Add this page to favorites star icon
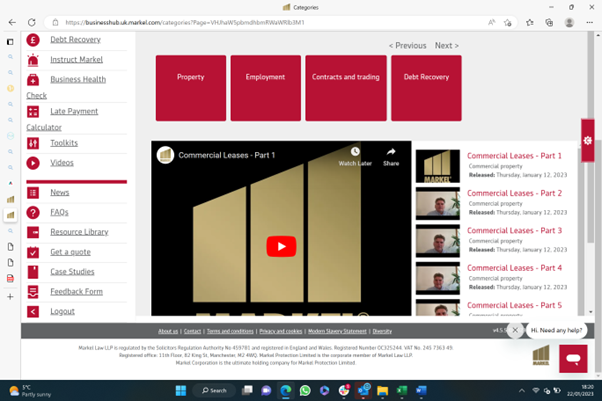The height and width of the screenshot is (401, 602). coord(508,23)
